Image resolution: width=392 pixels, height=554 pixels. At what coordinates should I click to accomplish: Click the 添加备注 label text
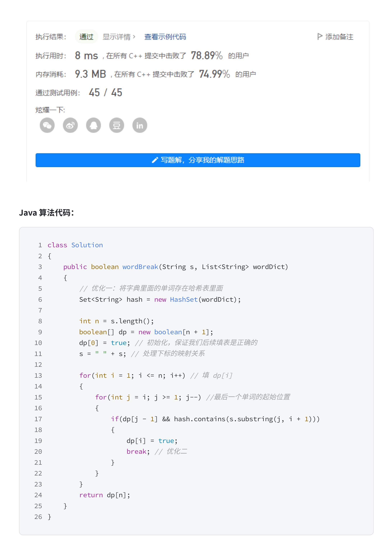point(339,37)
